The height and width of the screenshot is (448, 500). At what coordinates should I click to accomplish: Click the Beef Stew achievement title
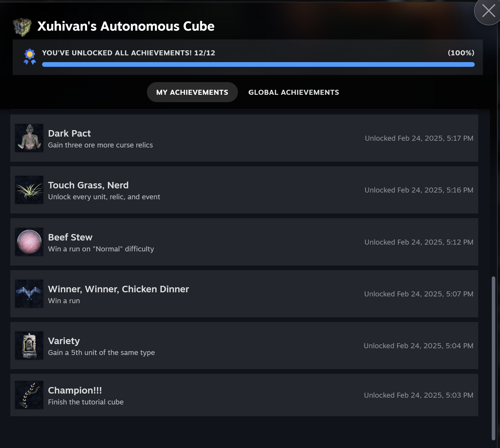(x=70, y=237)
